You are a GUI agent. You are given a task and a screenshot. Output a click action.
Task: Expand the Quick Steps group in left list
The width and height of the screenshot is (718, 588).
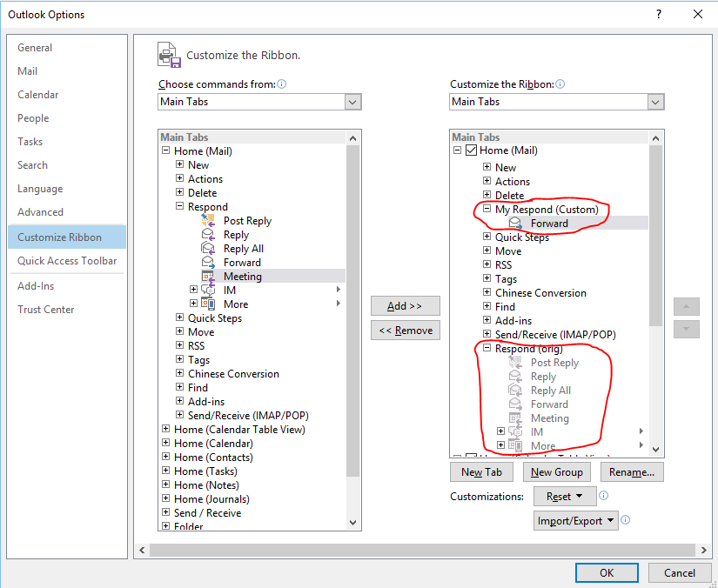tap(179, 317)
